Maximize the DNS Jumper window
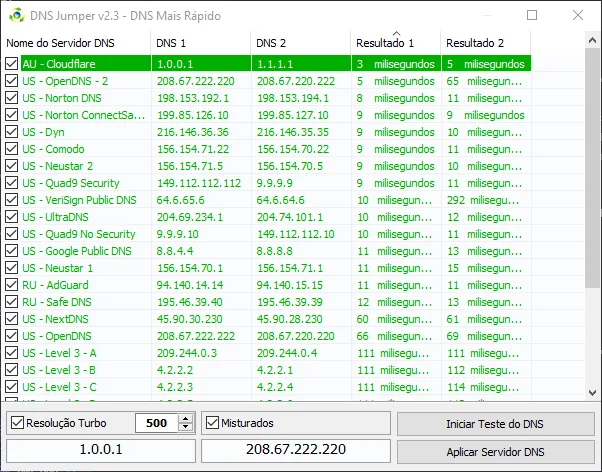The width and height of the screenshot is (602, 472). (532, 15)
